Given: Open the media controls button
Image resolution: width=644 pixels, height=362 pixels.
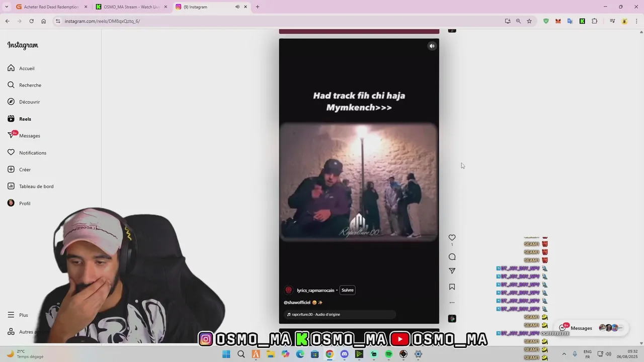Looking at the screenshot, I should [612, 21].
